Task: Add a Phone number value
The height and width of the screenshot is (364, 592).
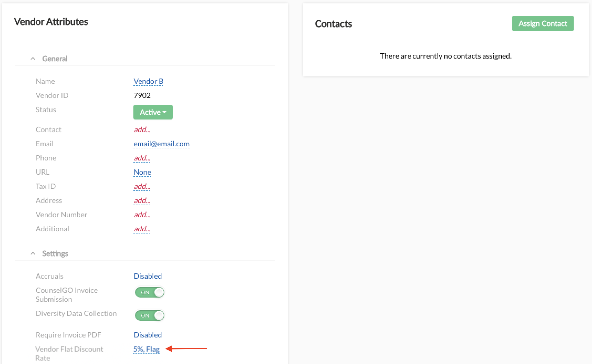Action: click(142, 158)
